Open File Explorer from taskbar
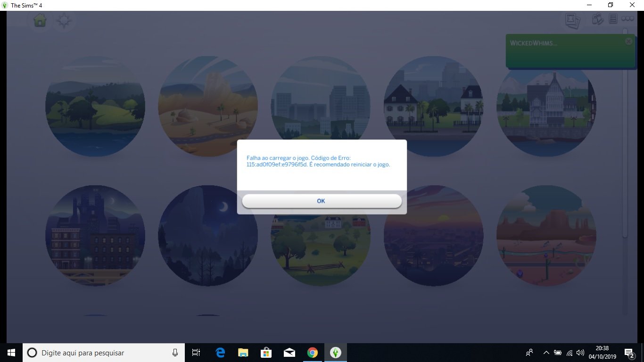 tap(243, 353)
